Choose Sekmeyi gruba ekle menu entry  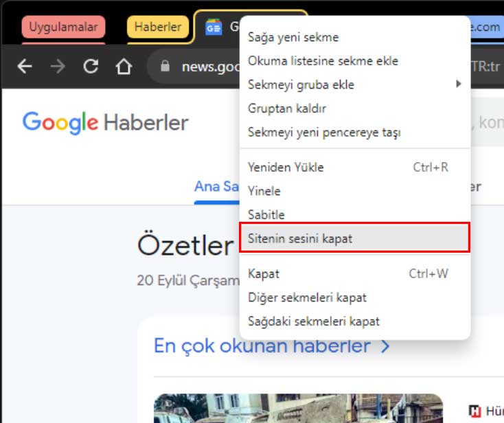point(355,85)
